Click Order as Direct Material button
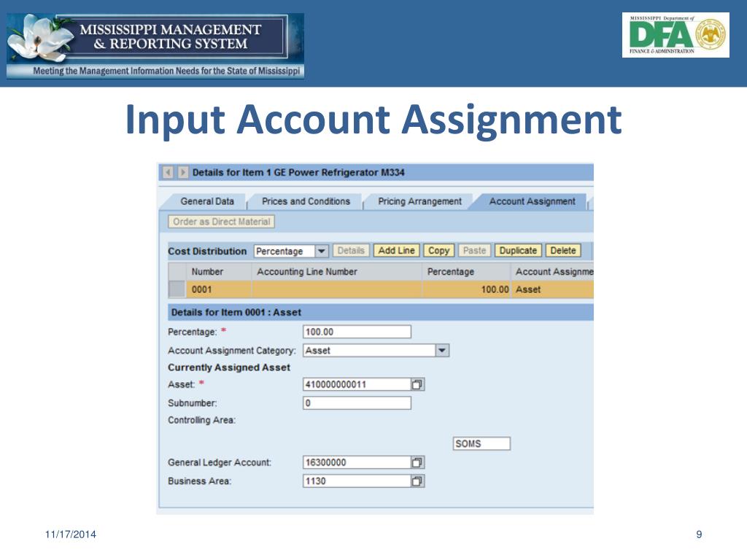Image resolution: width=747 pixels, height=560 pixels. pyautogui.click(x=222, y=222)
